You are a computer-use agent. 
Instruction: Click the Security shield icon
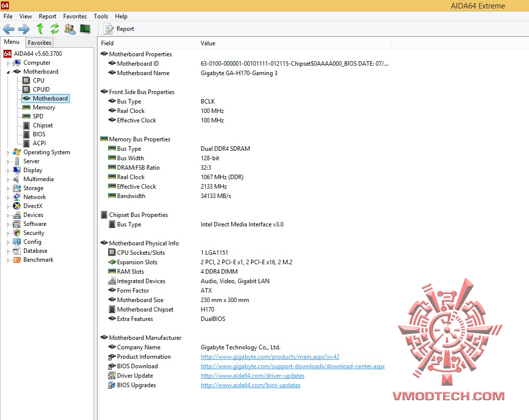pyautogui.click(x=17, y=233)
